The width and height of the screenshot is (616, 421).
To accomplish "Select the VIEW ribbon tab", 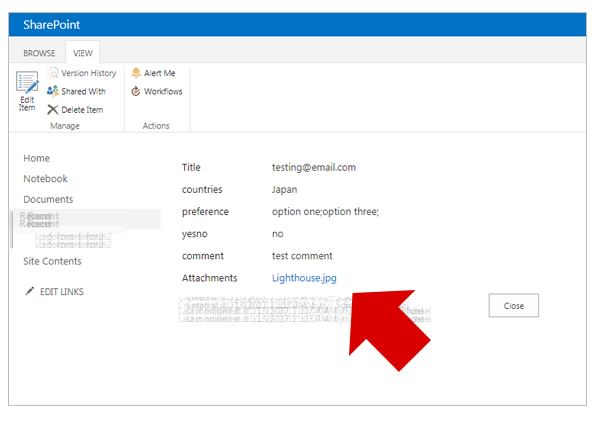I will [83, 53].
